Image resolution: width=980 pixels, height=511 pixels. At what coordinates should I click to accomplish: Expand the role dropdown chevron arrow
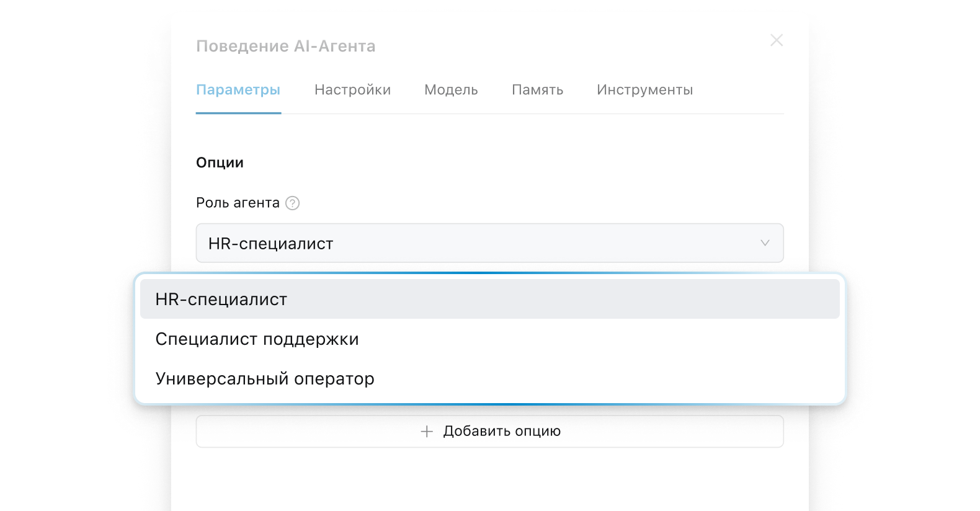coord(765,243)
